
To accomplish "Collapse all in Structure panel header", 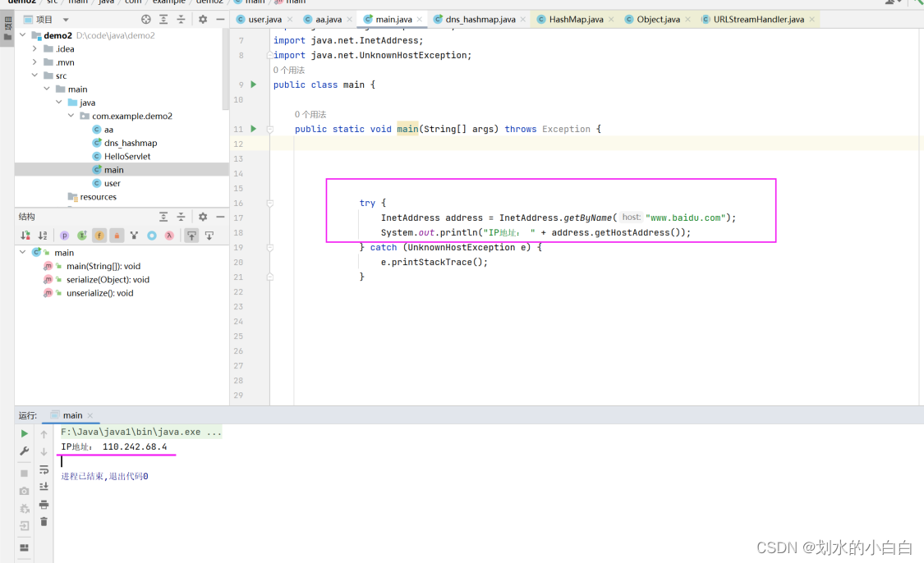I will pyautogui.click(x=181, y=217).
